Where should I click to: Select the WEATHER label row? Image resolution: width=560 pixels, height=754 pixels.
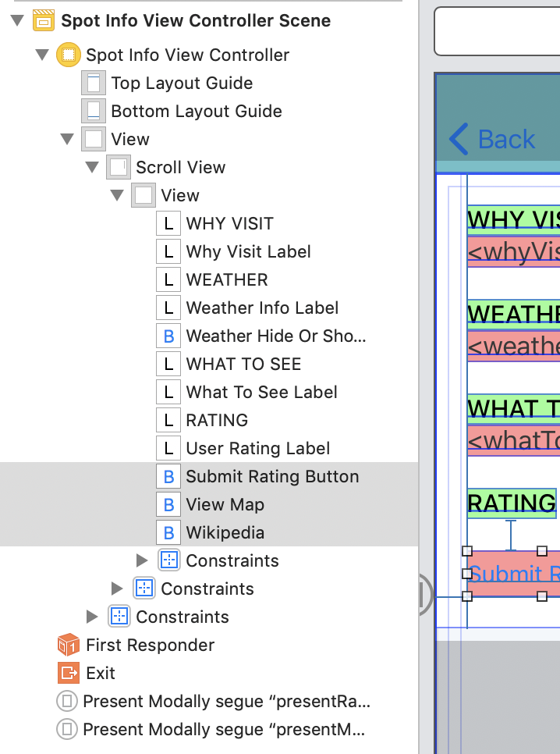227,280
